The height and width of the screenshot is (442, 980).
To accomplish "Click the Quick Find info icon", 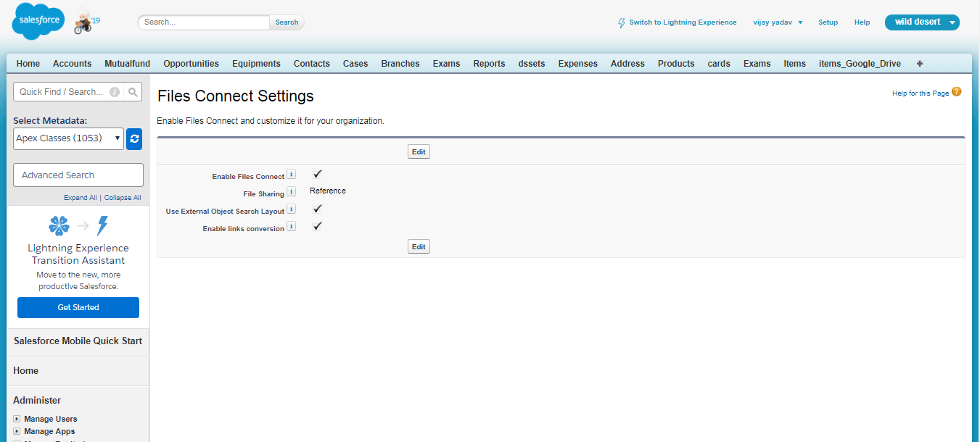I will point(115,92).
